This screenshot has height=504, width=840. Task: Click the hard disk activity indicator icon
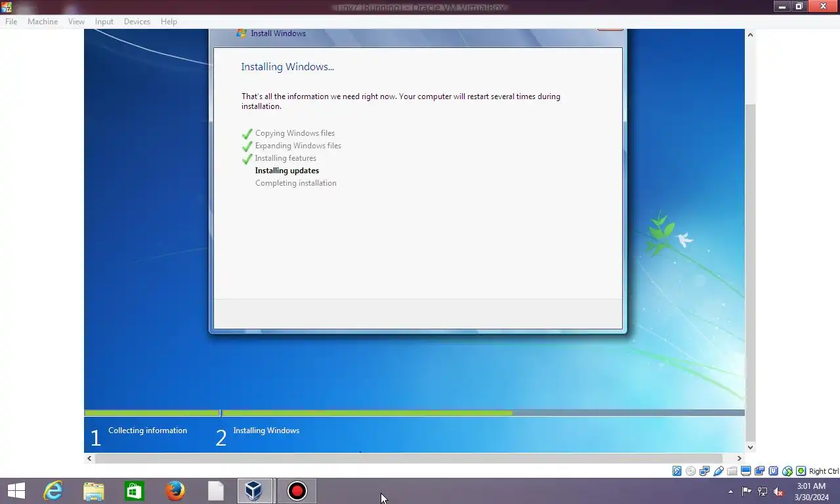(677, 471)
